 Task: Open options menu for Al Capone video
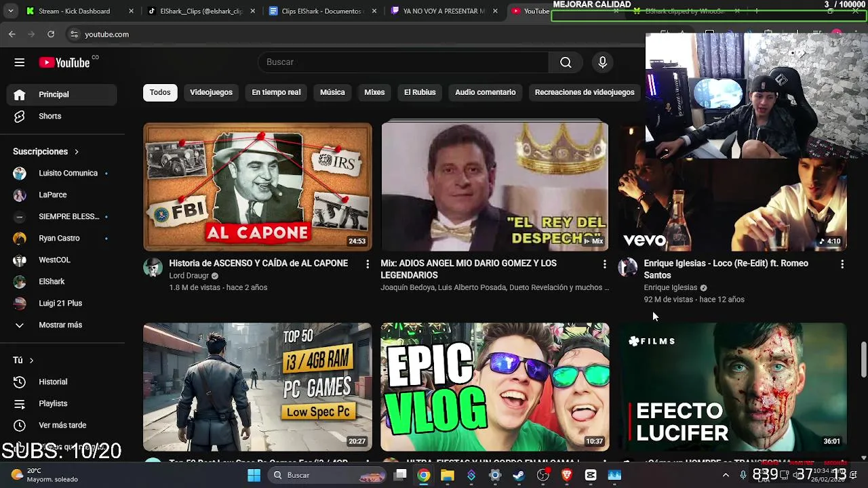click(x=368, y=264)
